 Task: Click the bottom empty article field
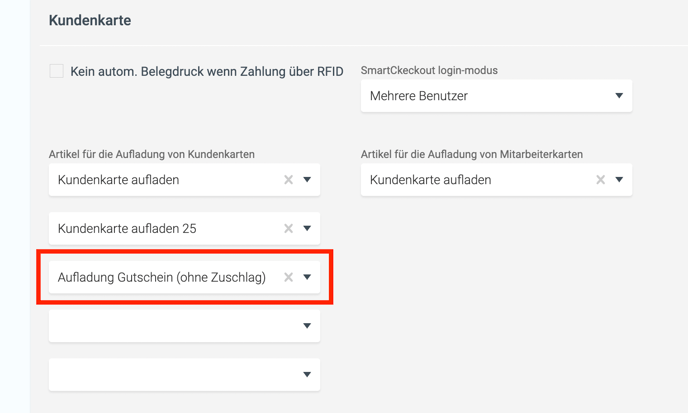tap(184, 374)
